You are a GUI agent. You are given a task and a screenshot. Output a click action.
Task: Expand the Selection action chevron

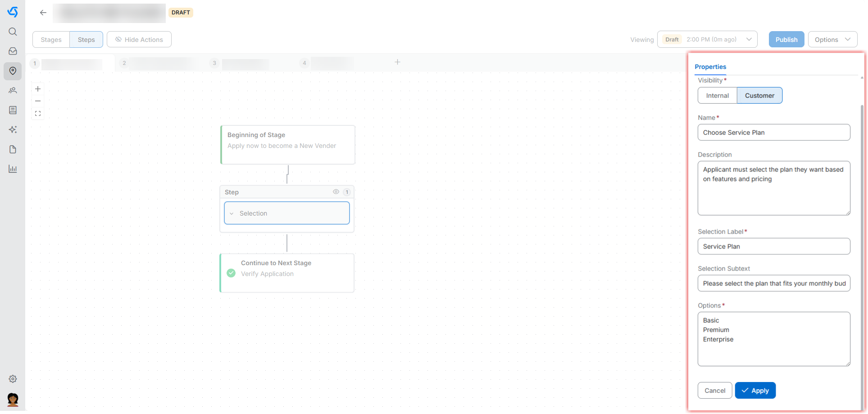point(232,214)
